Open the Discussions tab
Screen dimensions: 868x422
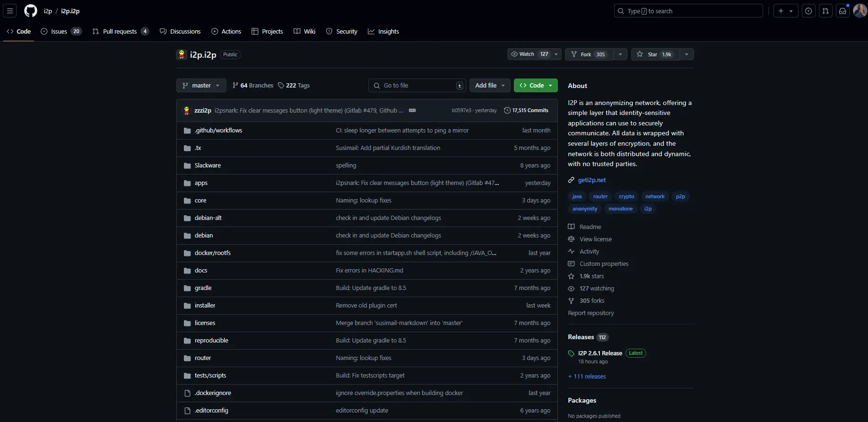point(180,31)
